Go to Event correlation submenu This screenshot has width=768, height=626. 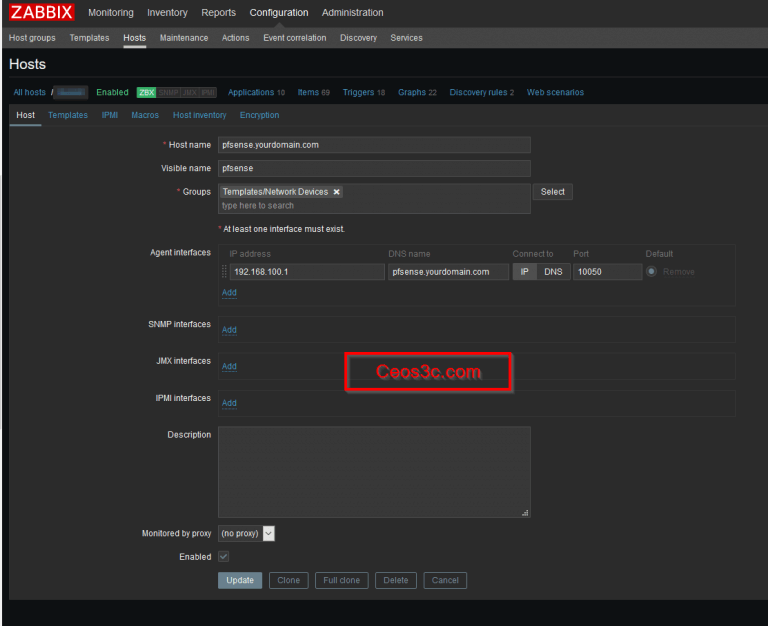(x=295, y=38)
